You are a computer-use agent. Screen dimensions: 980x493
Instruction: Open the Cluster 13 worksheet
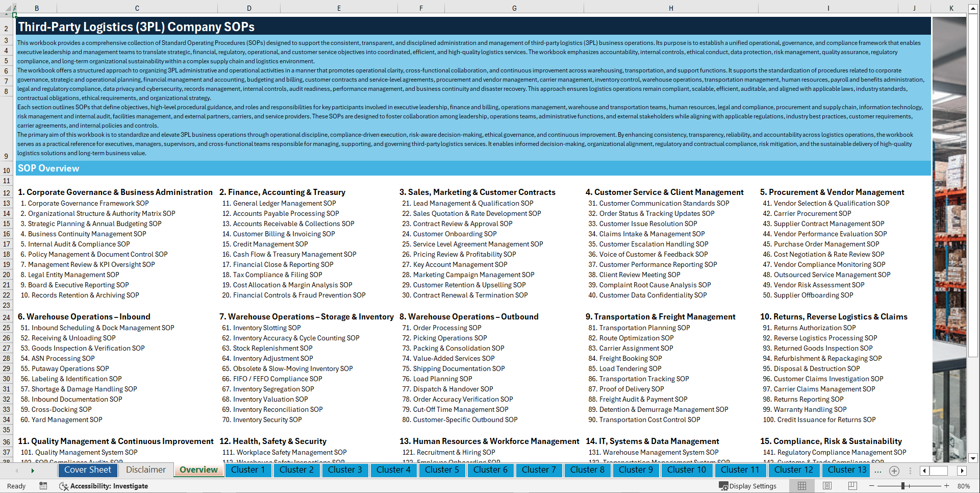(x=845, y=470)
